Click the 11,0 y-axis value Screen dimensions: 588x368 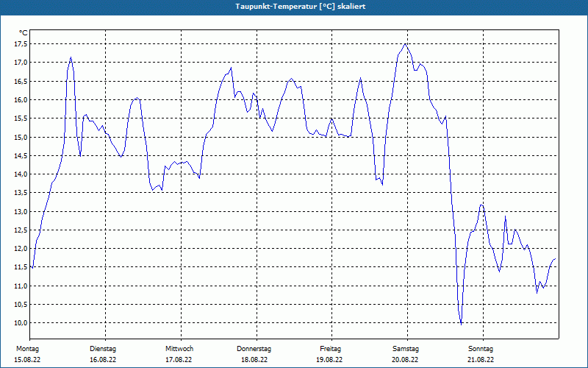click(x=22, y=286)
